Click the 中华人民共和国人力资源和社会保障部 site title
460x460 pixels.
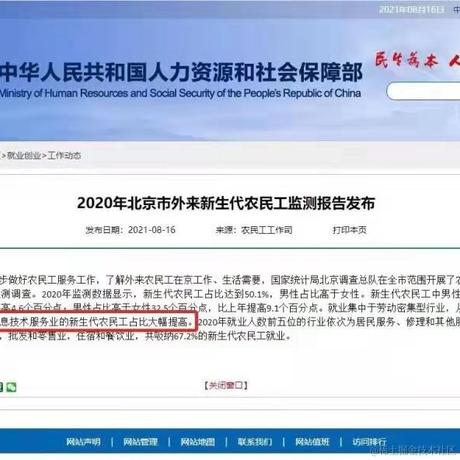pyautogui.click(x=181, y=72)
